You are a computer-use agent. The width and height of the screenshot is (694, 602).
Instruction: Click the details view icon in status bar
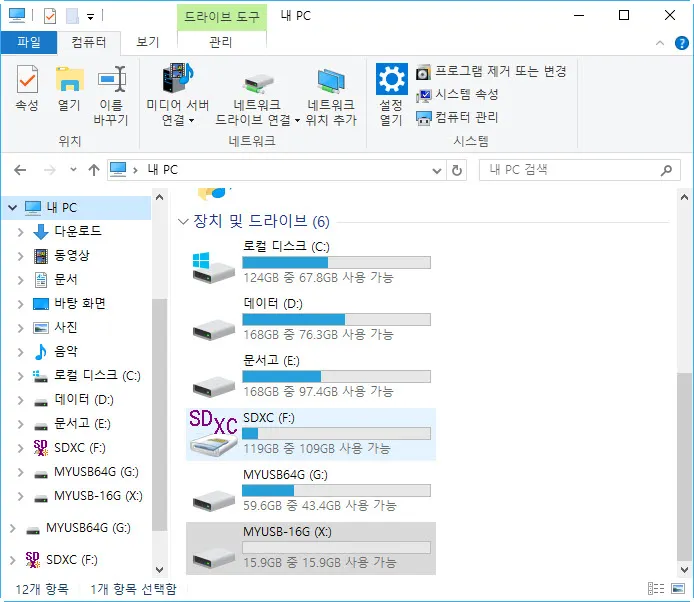coord(656,588)
